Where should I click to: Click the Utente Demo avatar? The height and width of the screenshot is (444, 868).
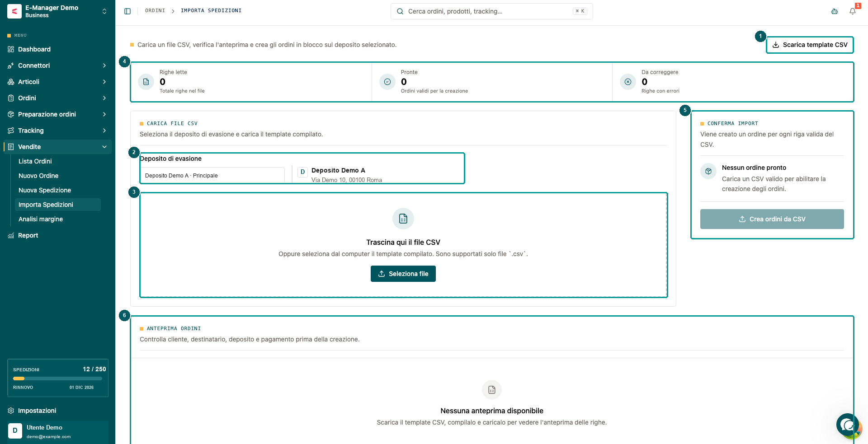[15, 430]
